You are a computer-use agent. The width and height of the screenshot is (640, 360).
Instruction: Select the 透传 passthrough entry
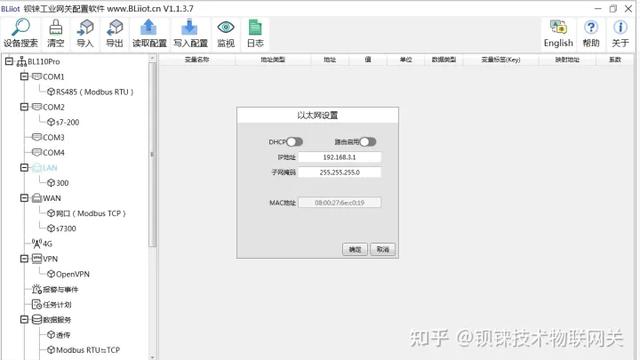[x=59, y=335]
